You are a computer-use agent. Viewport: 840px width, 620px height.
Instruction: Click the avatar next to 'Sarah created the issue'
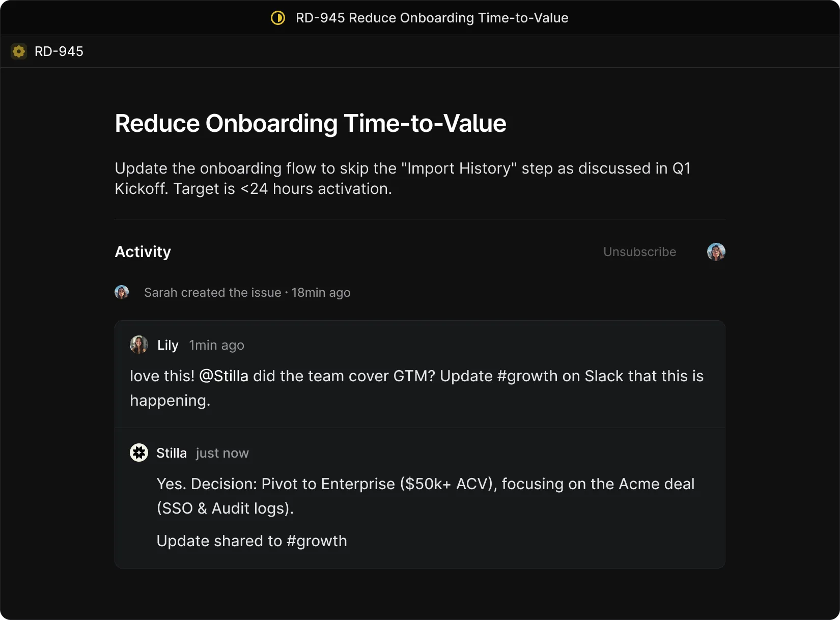[122, 292]
